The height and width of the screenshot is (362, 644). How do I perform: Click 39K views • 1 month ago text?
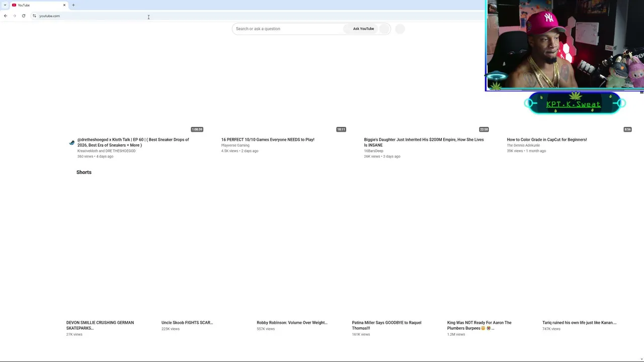tap(526, 151)
